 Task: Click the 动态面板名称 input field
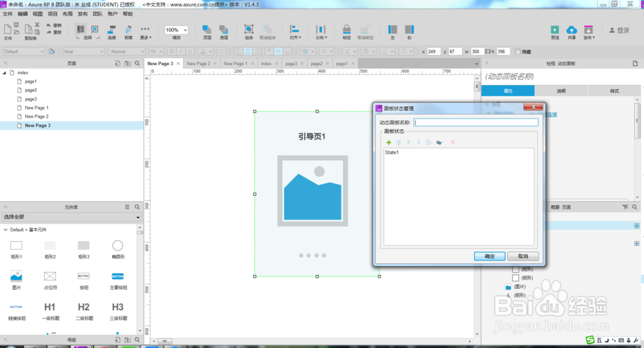point(476,122)
